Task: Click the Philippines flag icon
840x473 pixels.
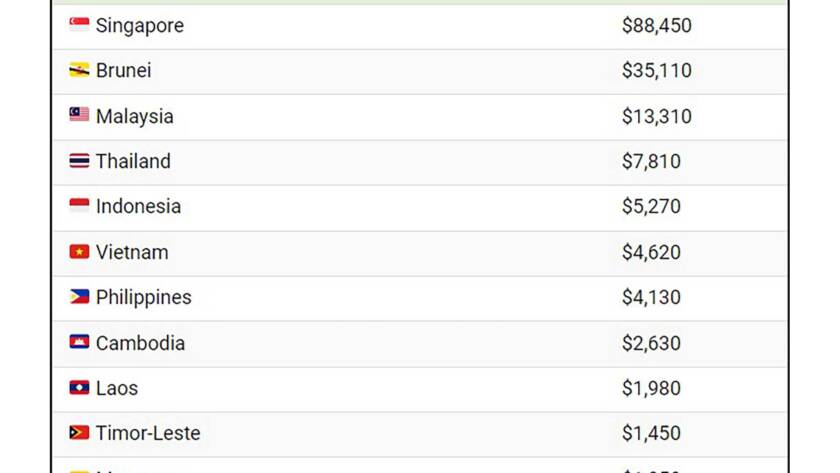Action: pos(79,296)
